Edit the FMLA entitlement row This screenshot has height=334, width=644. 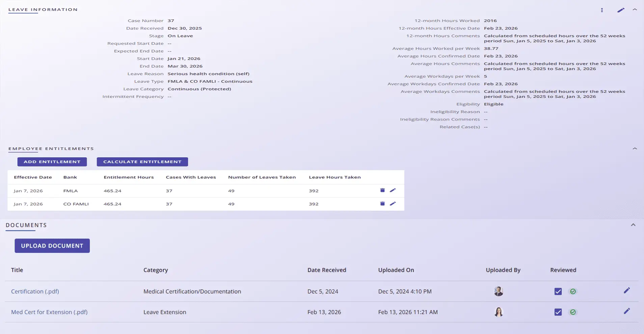pyautogui.click(x=393, y=190)
